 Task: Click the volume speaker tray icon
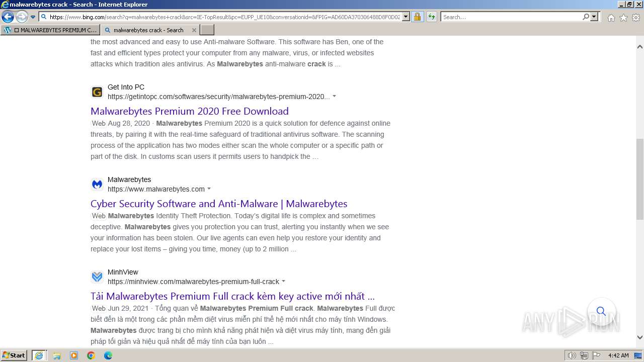coord(572,355)
